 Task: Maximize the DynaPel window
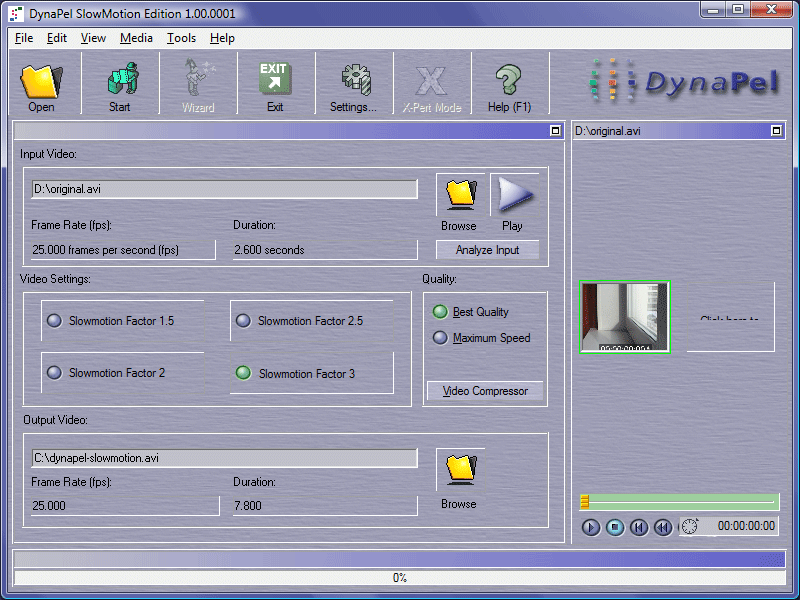tap(738, 10)
